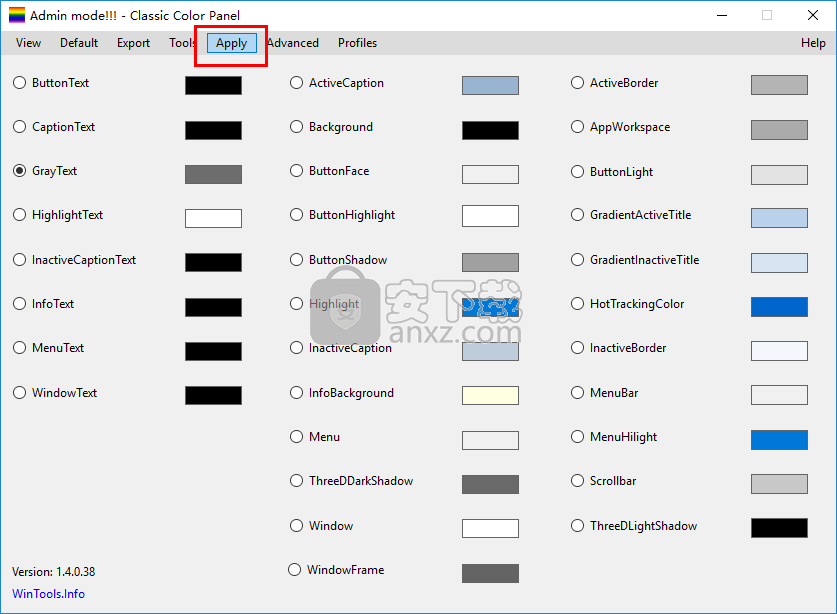Open the Export menu
Screen dimensions: 837x614
[x=133, y=43]
